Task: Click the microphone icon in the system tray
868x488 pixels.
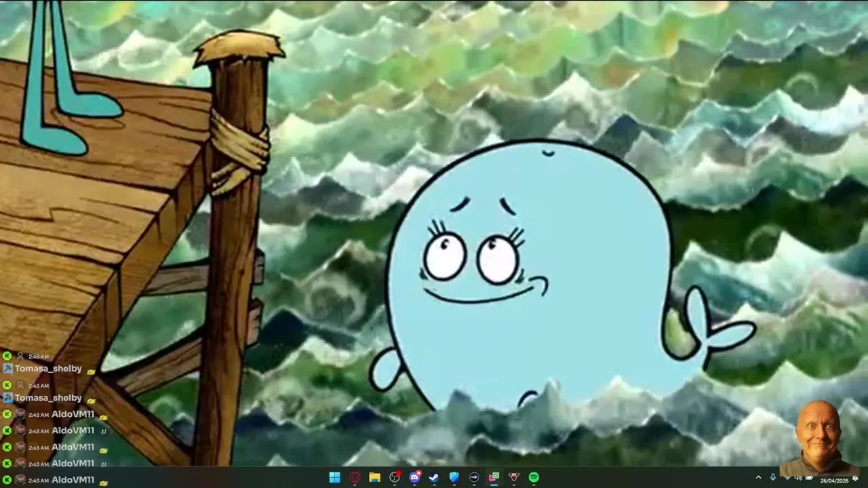Action: [x=773, y=477]
